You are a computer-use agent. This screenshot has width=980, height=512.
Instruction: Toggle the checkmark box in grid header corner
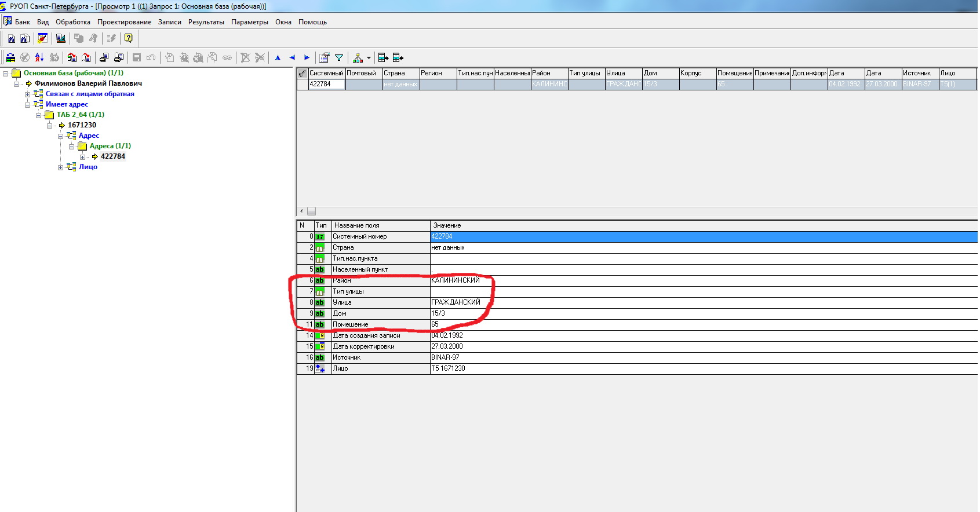point(302,74)
